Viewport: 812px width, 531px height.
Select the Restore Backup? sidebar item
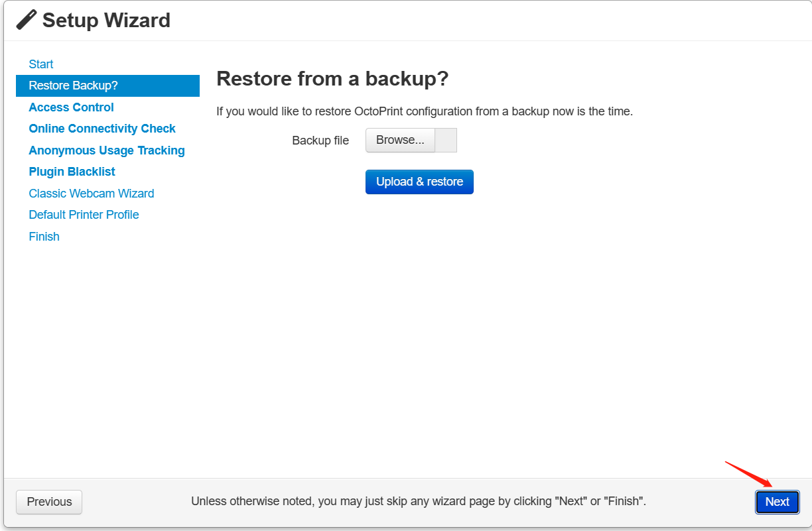[x=74, y=86]
